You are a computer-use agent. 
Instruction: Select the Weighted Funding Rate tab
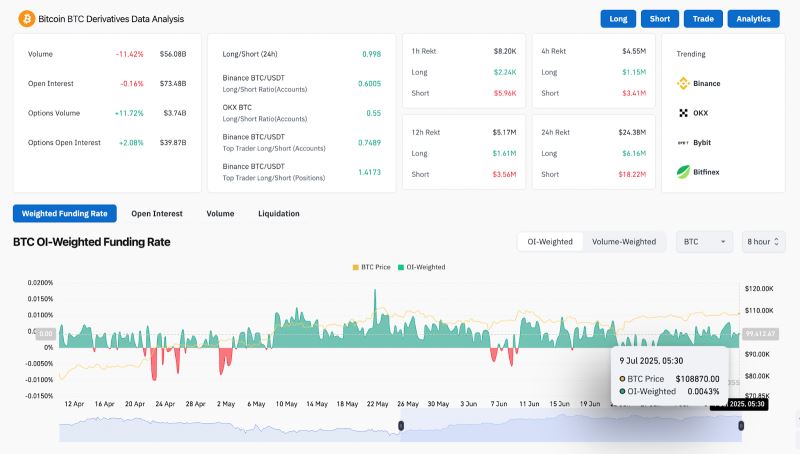tap(65, 213)
